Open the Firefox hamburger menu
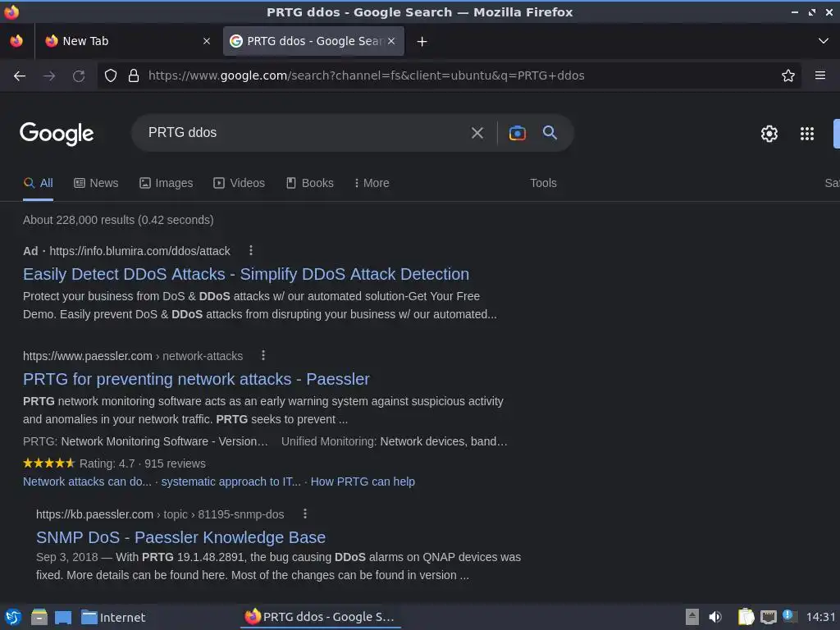The width and height of the screenshot is (840, 630). pyautogui.click(x=819, y=75)
